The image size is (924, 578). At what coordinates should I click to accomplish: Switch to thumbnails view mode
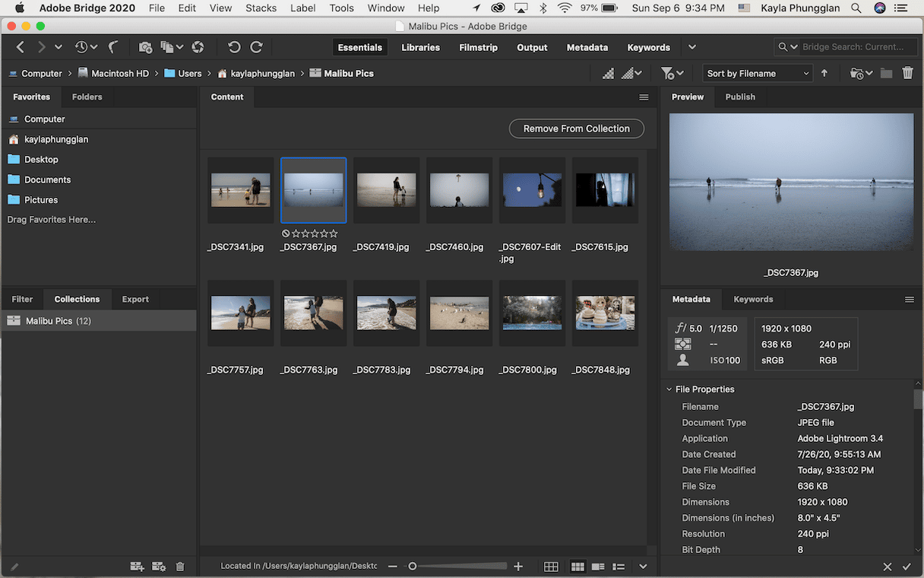[577, 567]
